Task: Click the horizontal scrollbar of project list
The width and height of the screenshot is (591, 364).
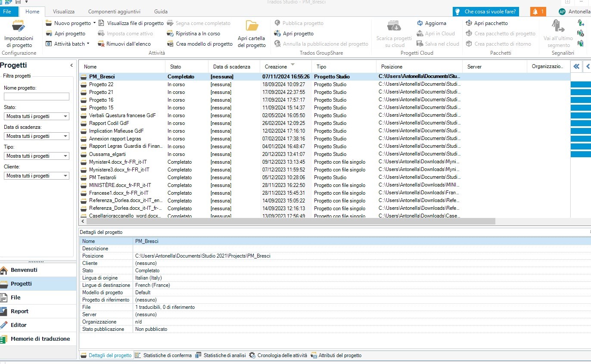Action: 291,221
